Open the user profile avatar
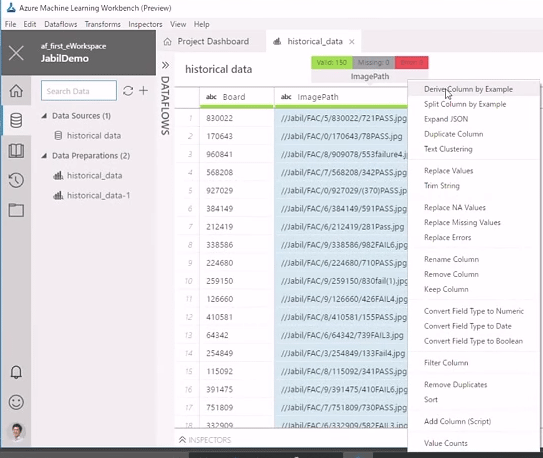 pos(17,432)
